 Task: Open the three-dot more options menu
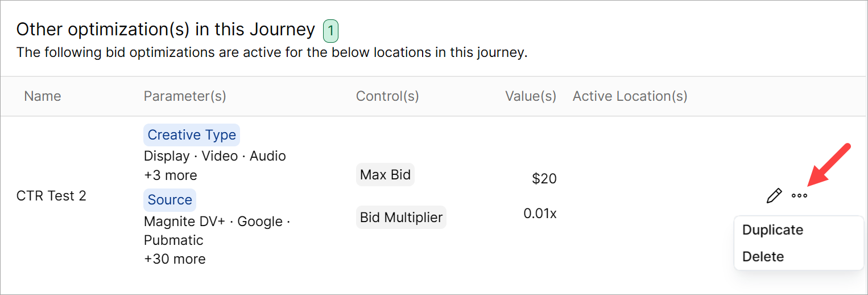point(799,196)
